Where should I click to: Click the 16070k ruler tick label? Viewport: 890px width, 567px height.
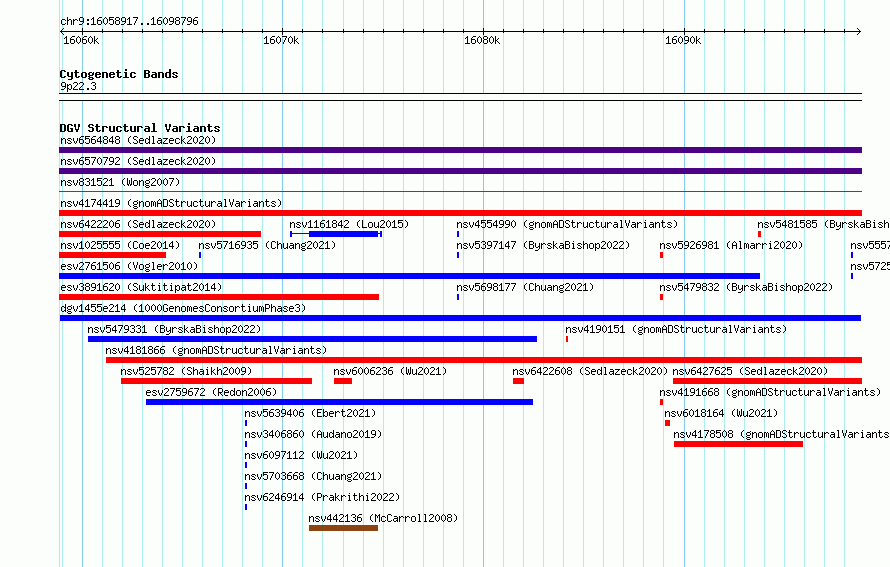281,40
